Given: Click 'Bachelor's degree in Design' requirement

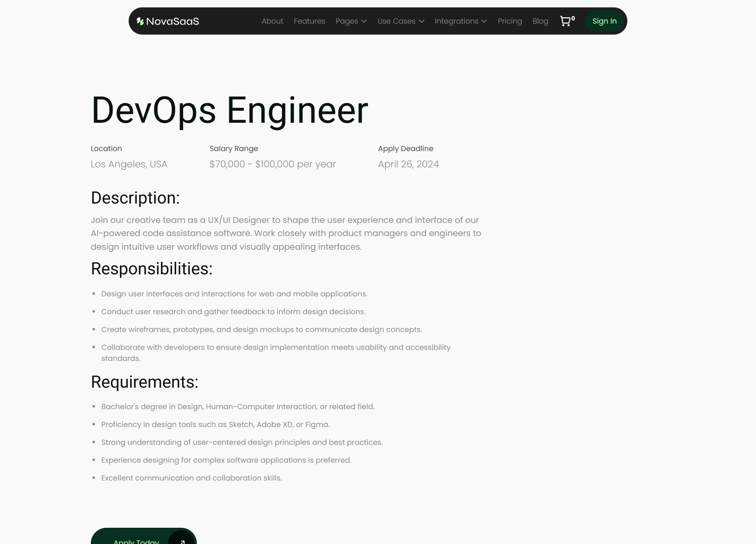Looking at the screenshot, I should click(x=238, y=407).
